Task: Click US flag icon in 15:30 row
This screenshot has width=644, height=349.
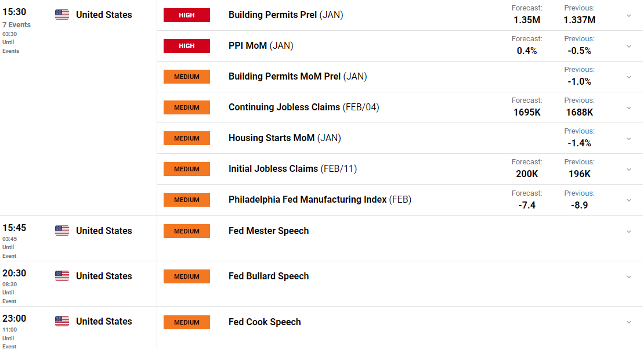Action: (x=62, y=15)
